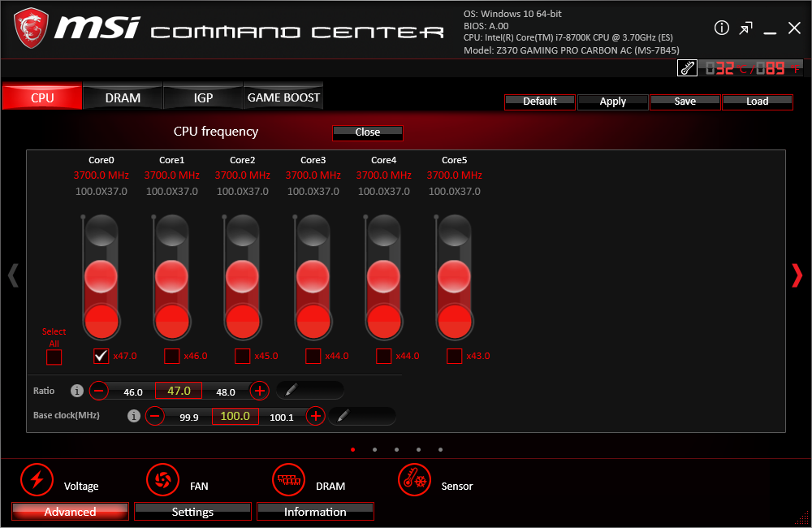Screen dimensions: 812x528
Task: Click the Load button
Action: 757,102
